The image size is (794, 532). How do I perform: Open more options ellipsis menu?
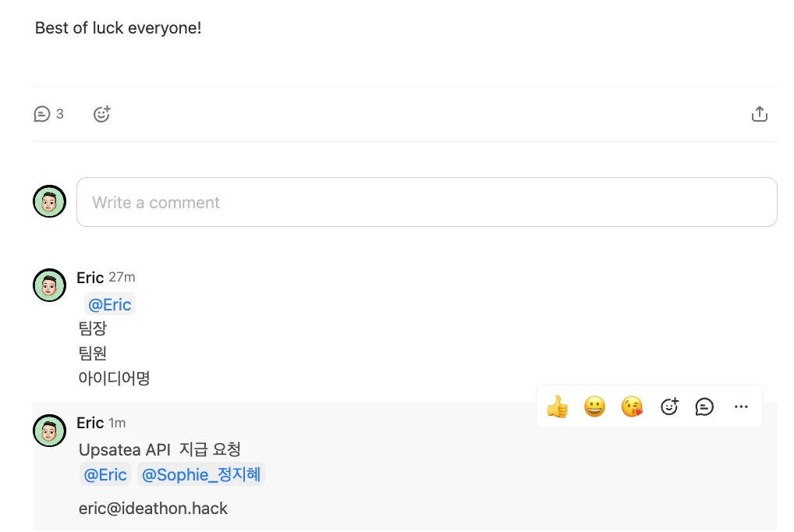(741, 406)
